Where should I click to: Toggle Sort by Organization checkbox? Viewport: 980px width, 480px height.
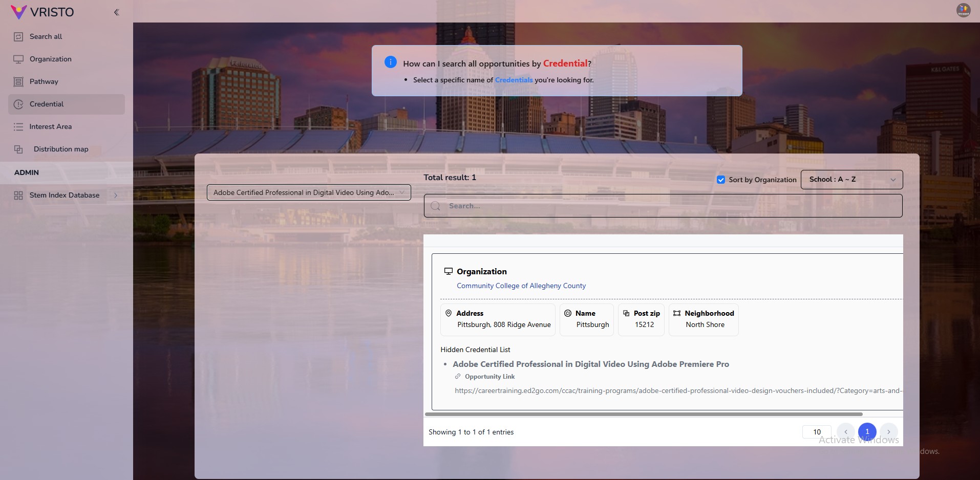[721, 180]
